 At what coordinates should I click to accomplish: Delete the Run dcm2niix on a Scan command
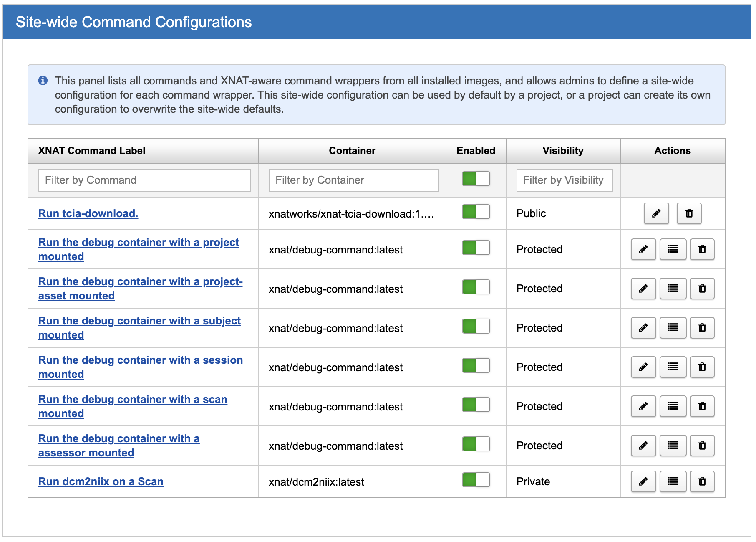tap(702, 481)
